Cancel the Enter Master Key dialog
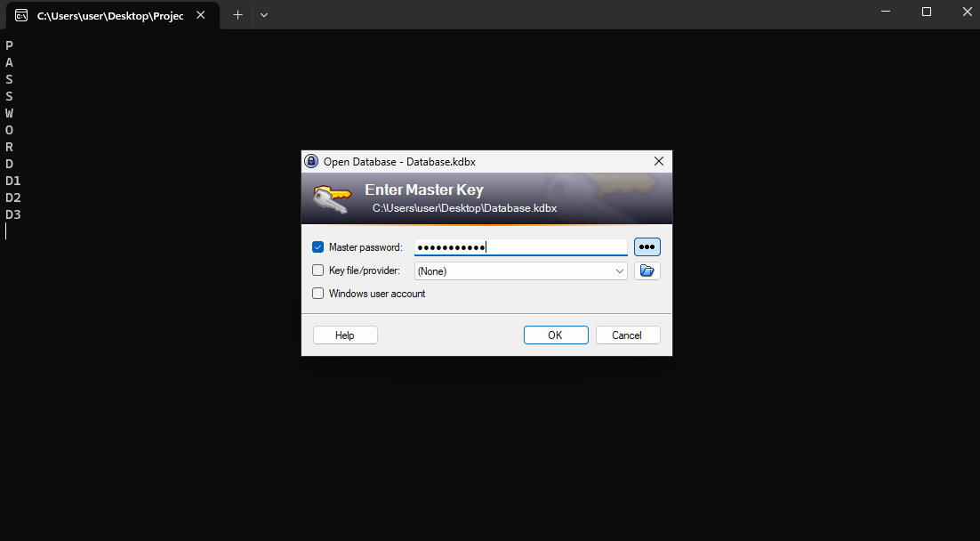The width and height of the screenshot is (980, 541). point(628,335)
